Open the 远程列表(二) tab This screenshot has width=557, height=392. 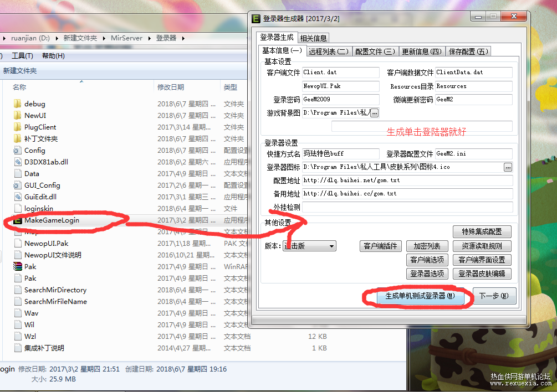click(x=329, y=51)
